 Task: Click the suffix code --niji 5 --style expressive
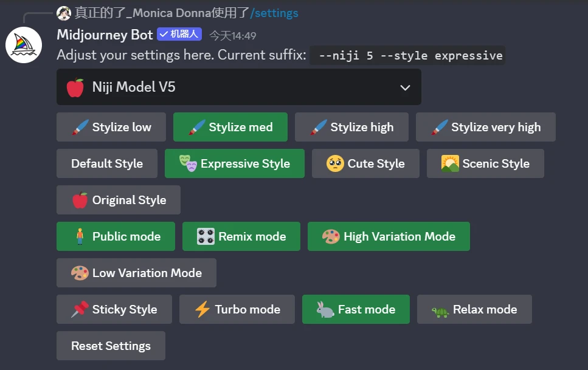point(407,55)
